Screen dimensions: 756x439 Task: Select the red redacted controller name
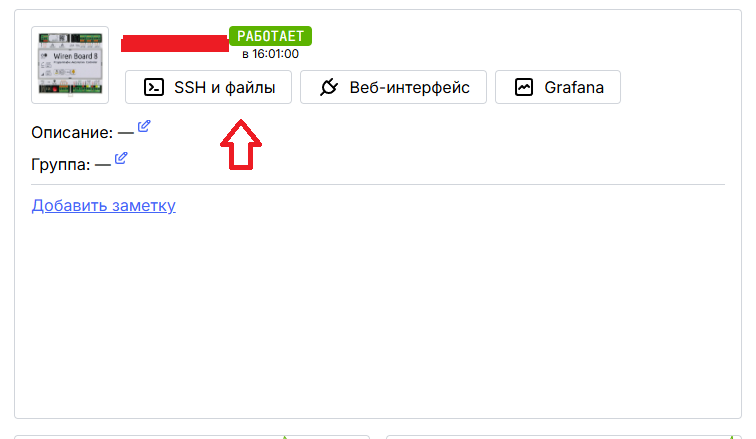pyautogui.click(x=175, y=43)
